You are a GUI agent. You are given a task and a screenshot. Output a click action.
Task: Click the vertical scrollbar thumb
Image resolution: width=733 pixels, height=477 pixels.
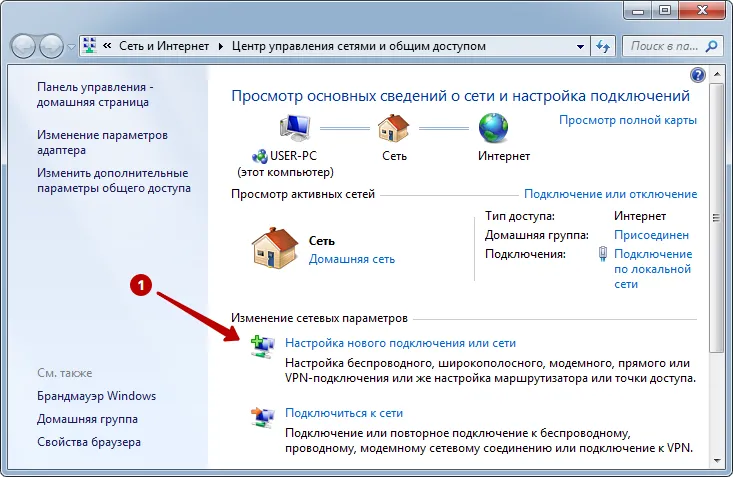coord(716,217)
